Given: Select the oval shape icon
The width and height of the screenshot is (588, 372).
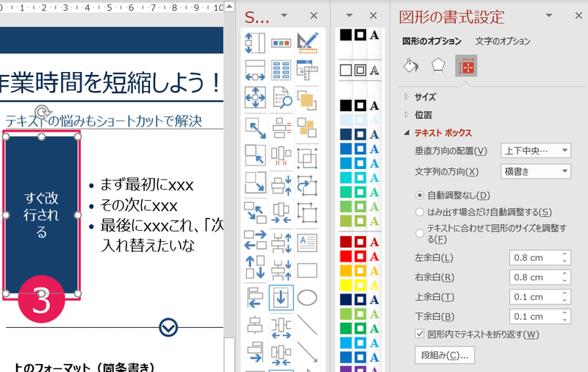Looking at the screenshot, I should [x=307, y=298].
